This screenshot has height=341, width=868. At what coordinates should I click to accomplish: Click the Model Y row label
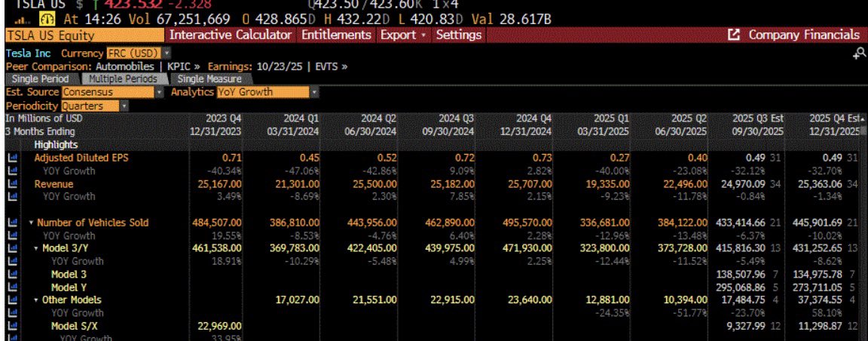tap(69, 287)
